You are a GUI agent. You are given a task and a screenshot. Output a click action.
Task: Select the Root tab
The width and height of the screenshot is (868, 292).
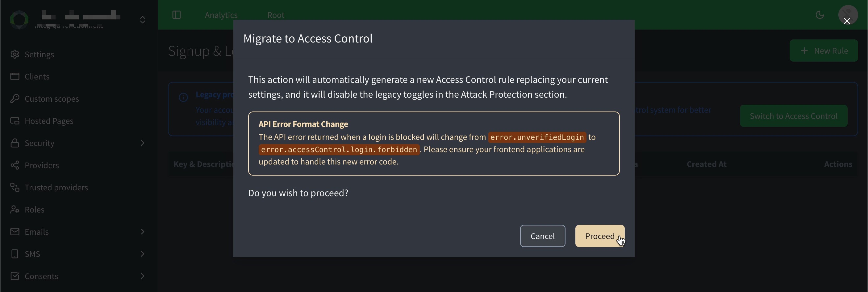(x=276, y=15)
